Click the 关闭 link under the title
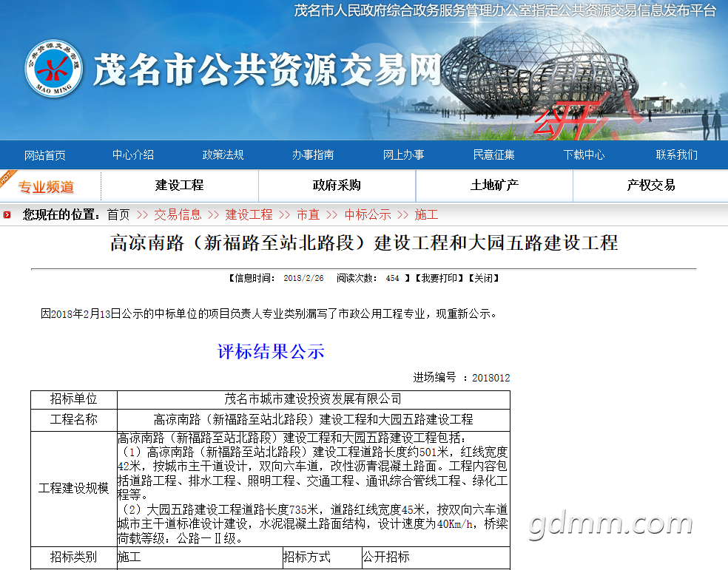The width and height of the screenshot is (728, 570). click(484, 278)
